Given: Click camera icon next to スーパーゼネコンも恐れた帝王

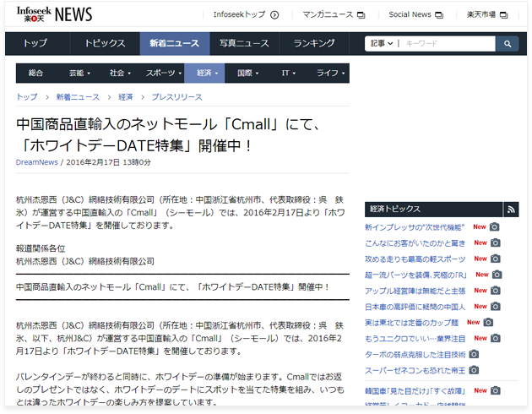Looking at the screenshot, I should pos(474,370).
